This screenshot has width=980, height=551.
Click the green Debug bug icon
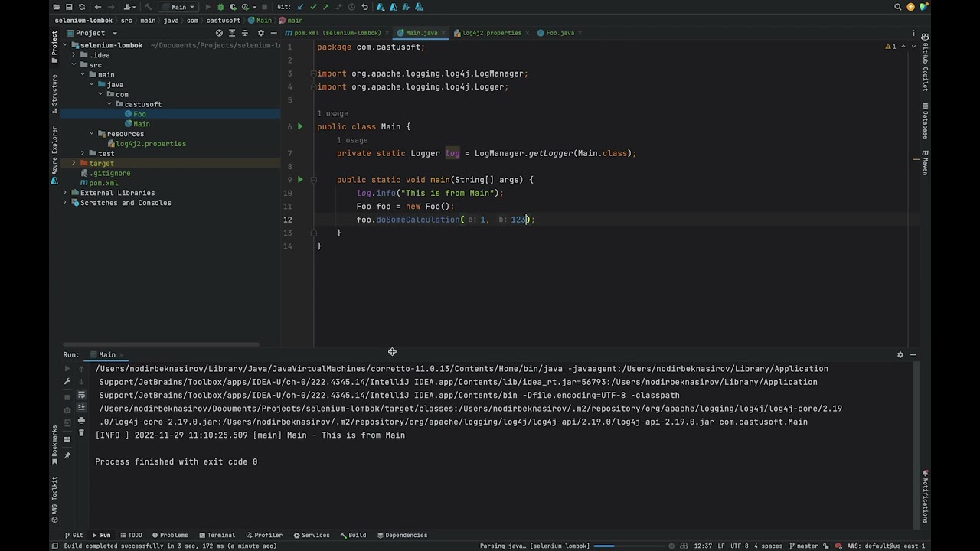coord(220,7)
